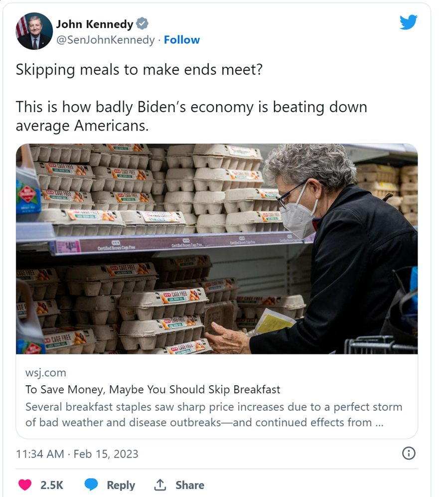This screenshot has width=448, height=497.
Task: Click the article summary about breakfast staples
Action: click(x=213, y=414)
